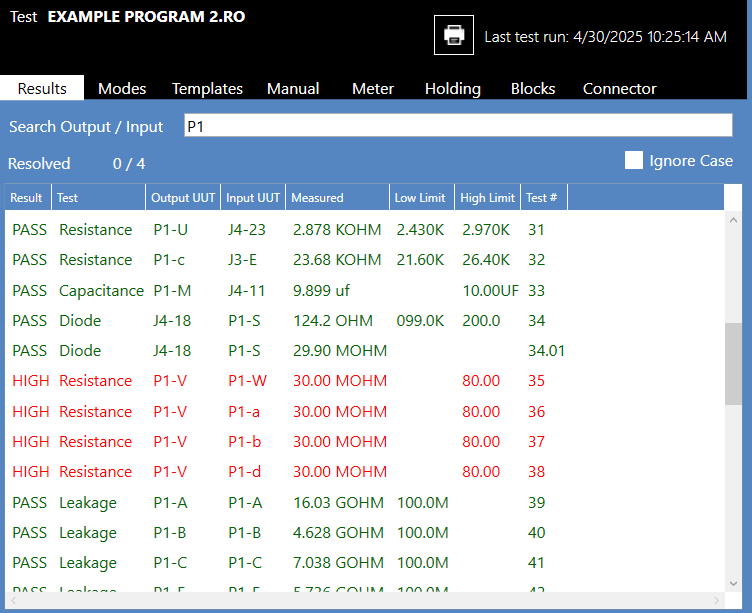
Task: Click measured value 7.038 GOHM
Action: click(338, 562)
